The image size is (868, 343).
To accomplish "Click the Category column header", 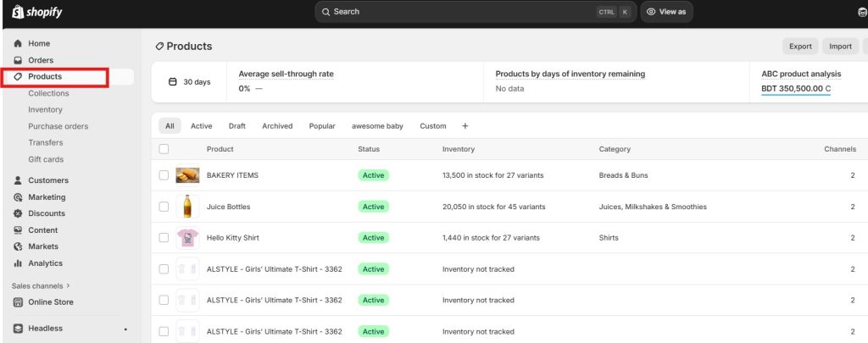I will (615, 149).
